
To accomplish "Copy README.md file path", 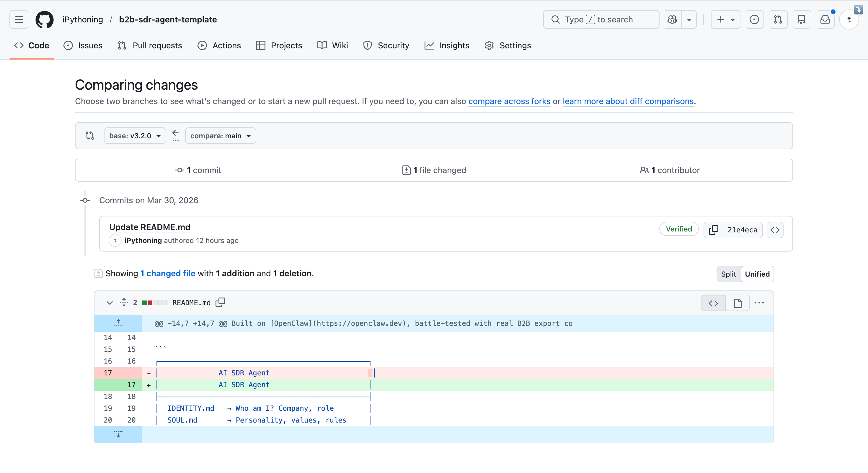I will point(220,302).
